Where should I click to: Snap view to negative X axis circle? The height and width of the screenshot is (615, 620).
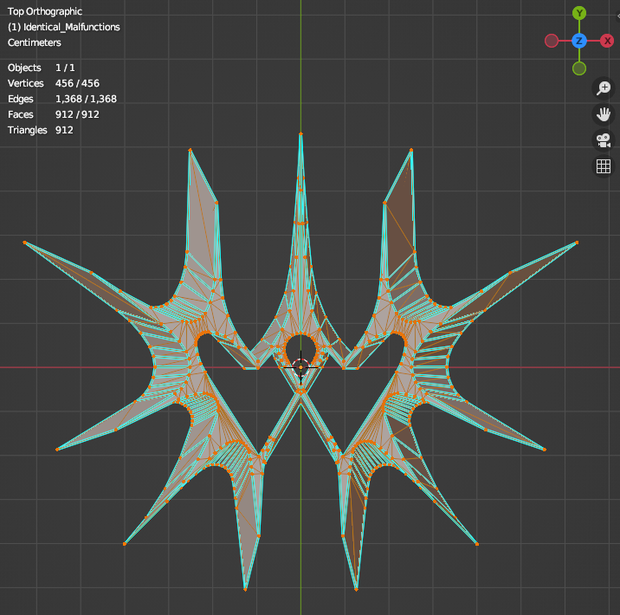[x=551, y=41]
